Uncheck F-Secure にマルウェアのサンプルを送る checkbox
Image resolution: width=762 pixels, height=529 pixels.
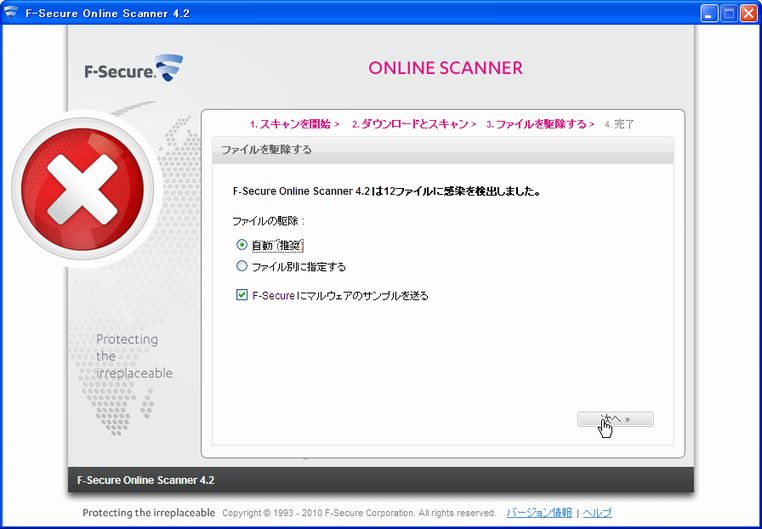(x=242, y=295)
